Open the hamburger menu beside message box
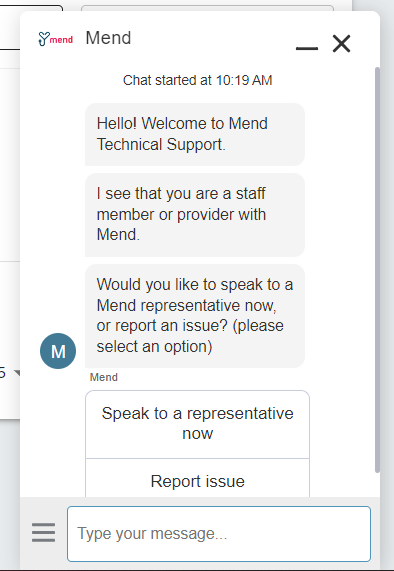This screenshot has height=571, width=394. click(x=43, y=532)
